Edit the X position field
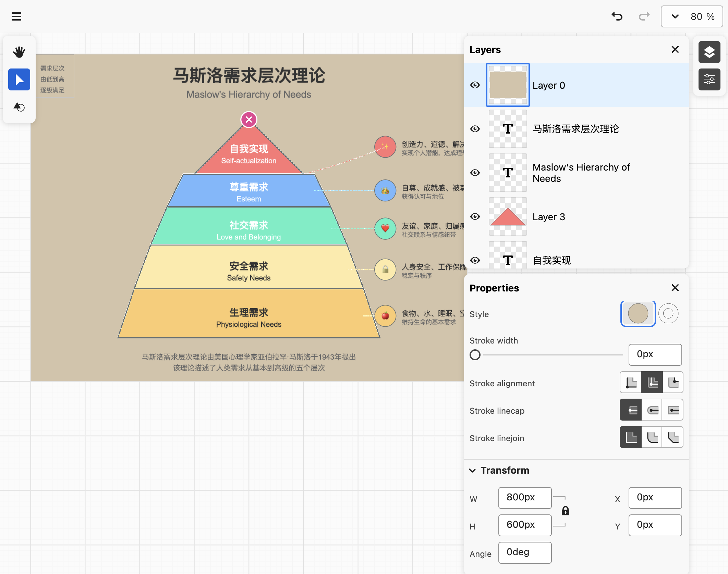 (655, 498)
